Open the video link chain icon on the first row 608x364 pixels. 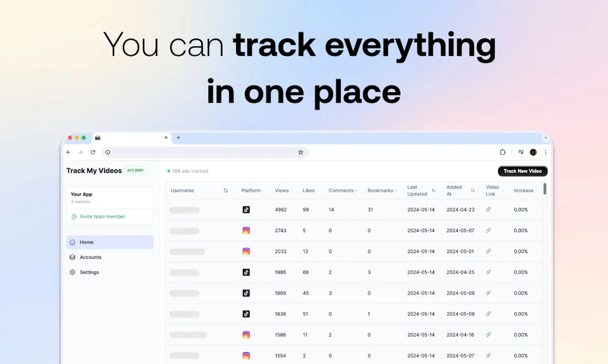coord(488,210)
